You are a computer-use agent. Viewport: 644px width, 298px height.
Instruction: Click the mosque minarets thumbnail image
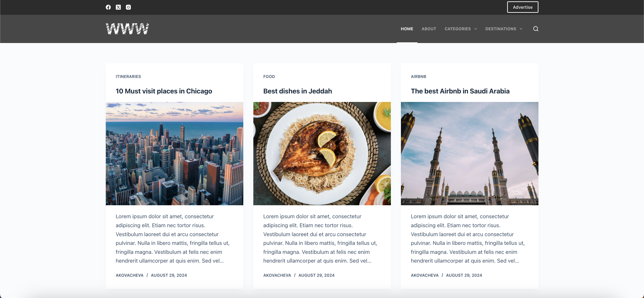tap(470, 153)
